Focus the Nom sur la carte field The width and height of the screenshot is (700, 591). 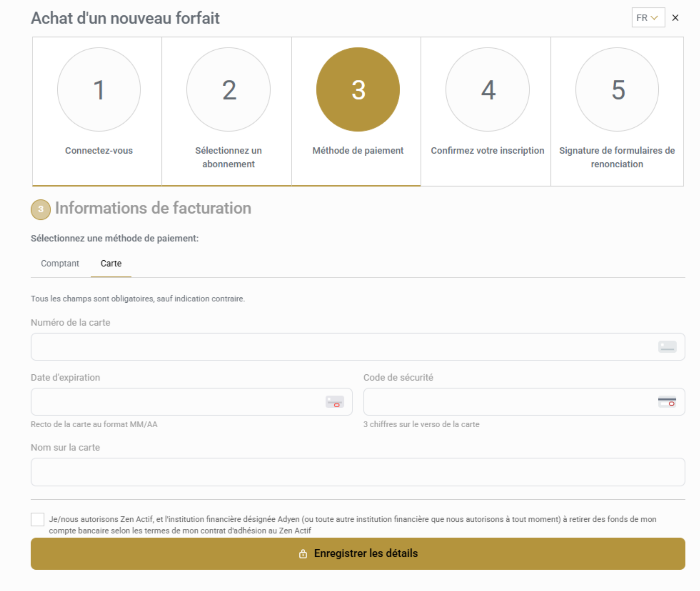[x=358, y=472]
